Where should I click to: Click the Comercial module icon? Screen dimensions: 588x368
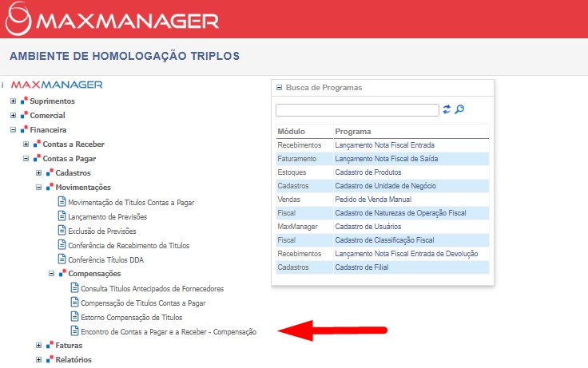pyautogui.click(x=25, y=115)
